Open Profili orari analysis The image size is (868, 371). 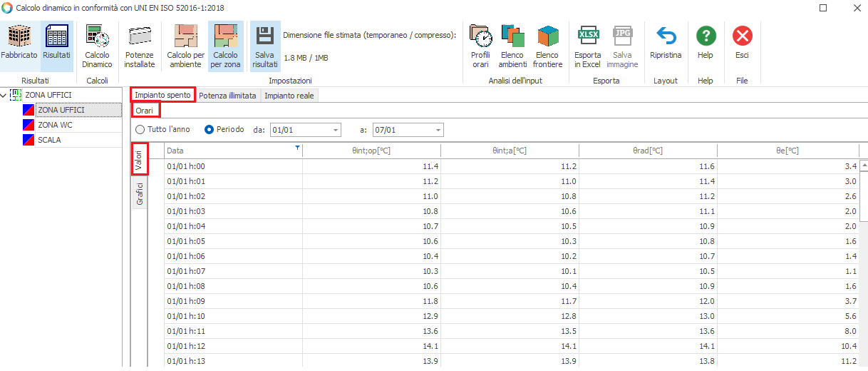pos(480,44)
